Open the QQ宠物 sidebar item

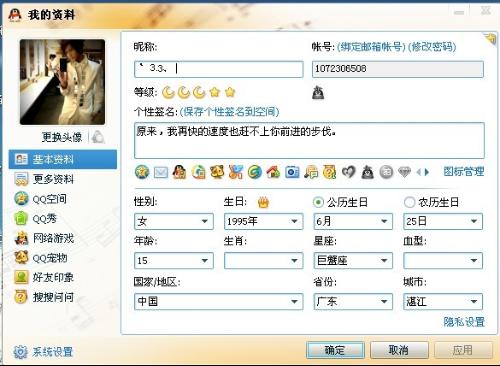pos(63,258)
